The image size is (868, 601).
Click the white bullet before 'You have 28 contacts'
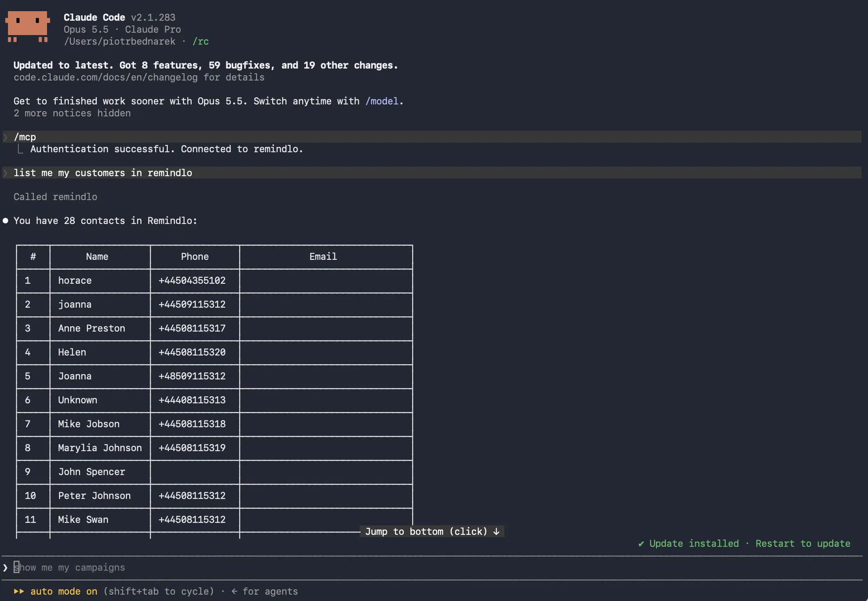pos(6,221)
